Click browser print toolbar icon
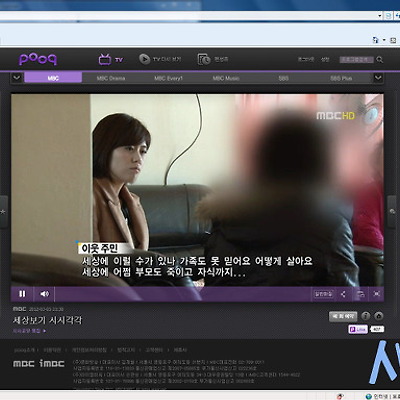This screenshot has width=400, height=400. (393, 40)
